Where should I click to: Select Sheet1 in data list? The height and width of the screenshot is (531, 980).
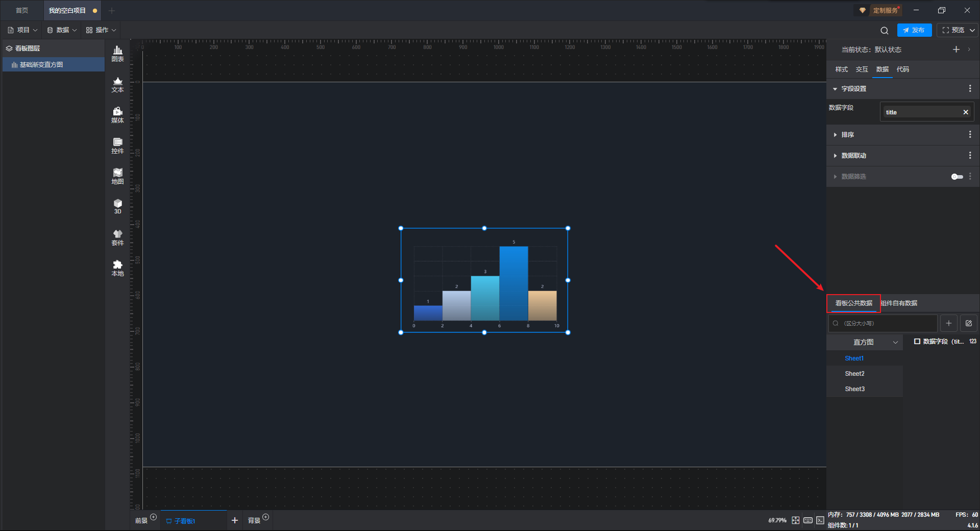coord(865,358)
